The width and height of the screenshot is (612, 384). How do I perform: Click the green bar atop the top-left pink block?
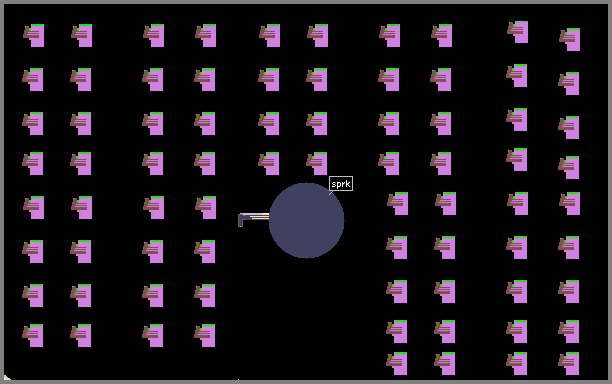tap(37, 25)
